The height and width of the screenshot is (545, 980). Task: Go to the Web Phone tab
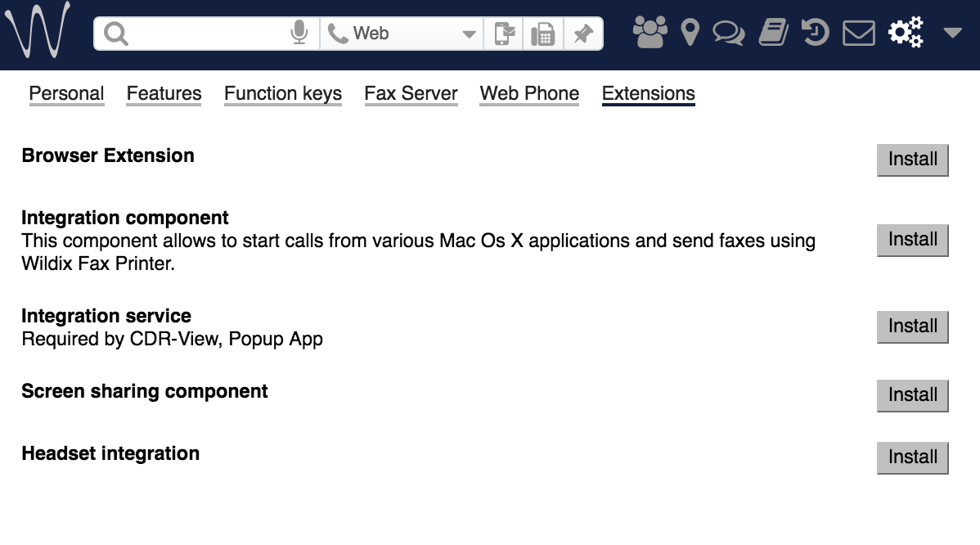pyautogui.click(x=529, y=94)
